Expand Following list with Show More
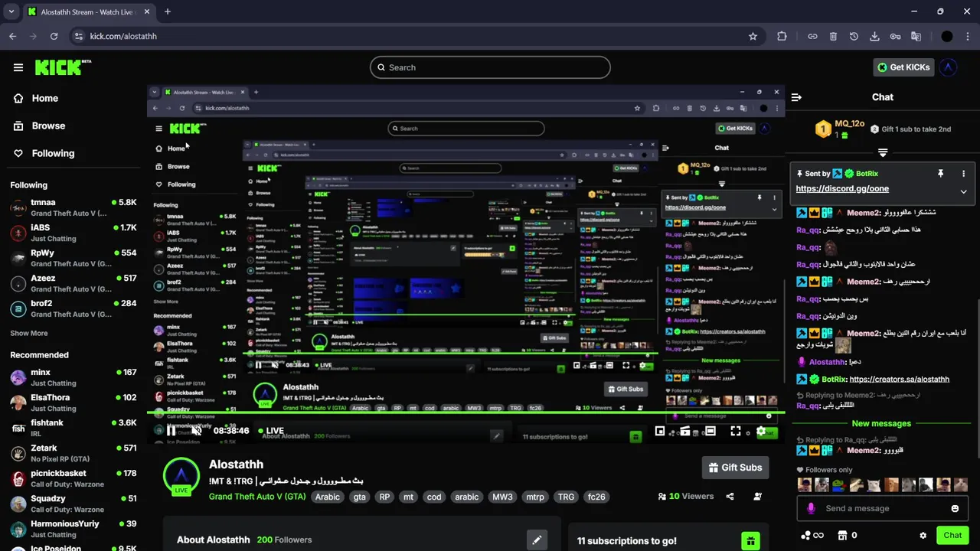 29,334
